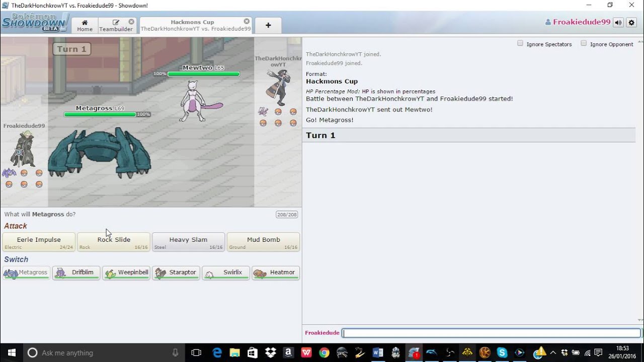This screenshot has height=362, width=644.
Task: Open the Action Center notifications icon
Action: (x=599, y=353)
